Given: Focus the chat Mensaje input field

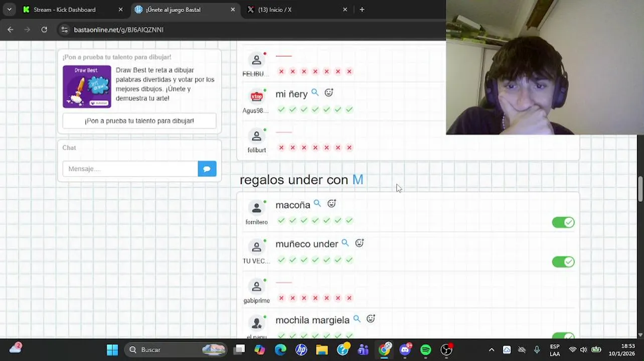Looking at the screenshot, I should (130, 169).
